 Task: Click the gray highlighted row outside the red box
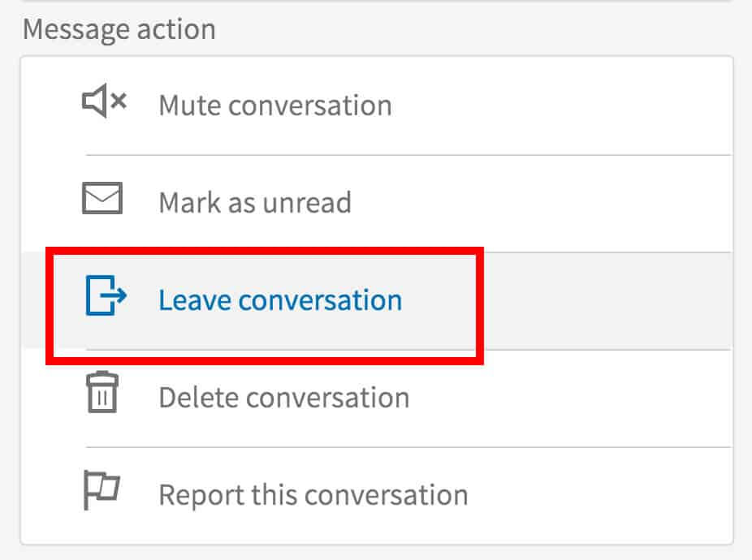click(609, 300)
